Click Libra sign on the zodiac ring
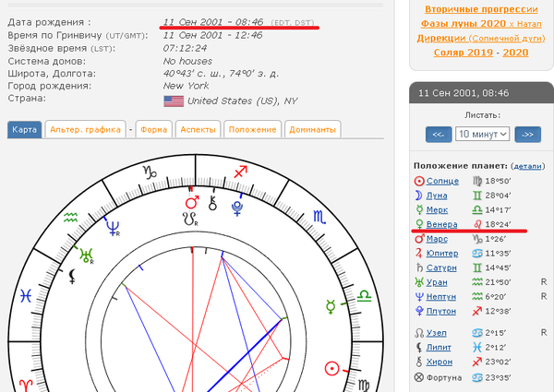Screen dimensions: 554x392 (x=364, y=296)
